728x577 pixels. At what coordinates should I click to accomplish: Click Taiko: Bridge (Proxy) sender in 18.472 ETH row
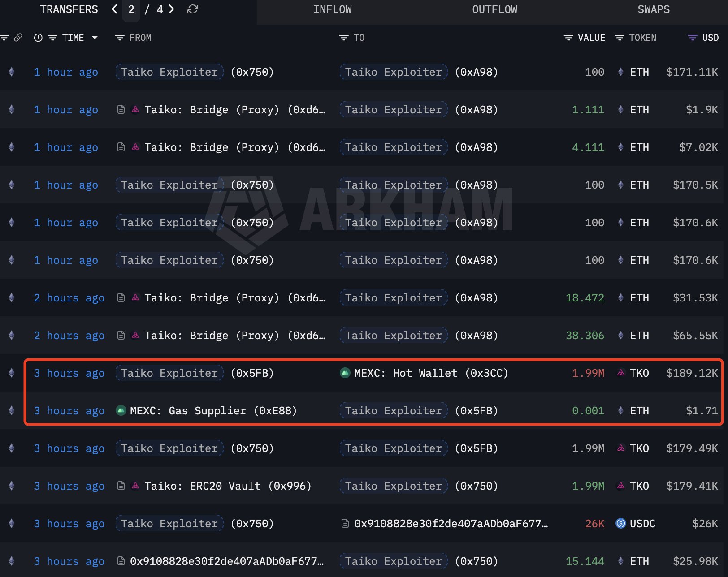click(x=235, y=298)
